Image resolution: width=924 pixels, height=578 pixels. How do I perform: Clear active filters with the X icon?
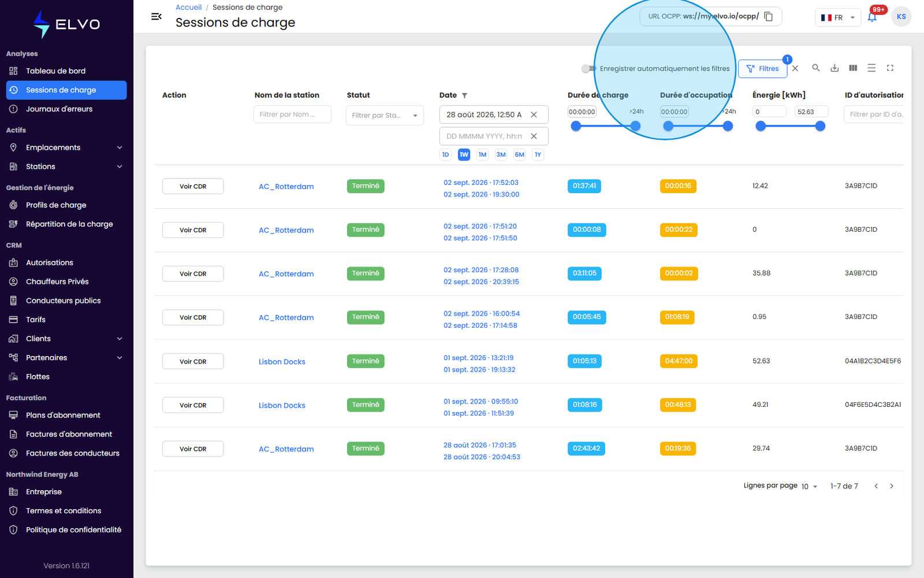(x=795, y=68)
